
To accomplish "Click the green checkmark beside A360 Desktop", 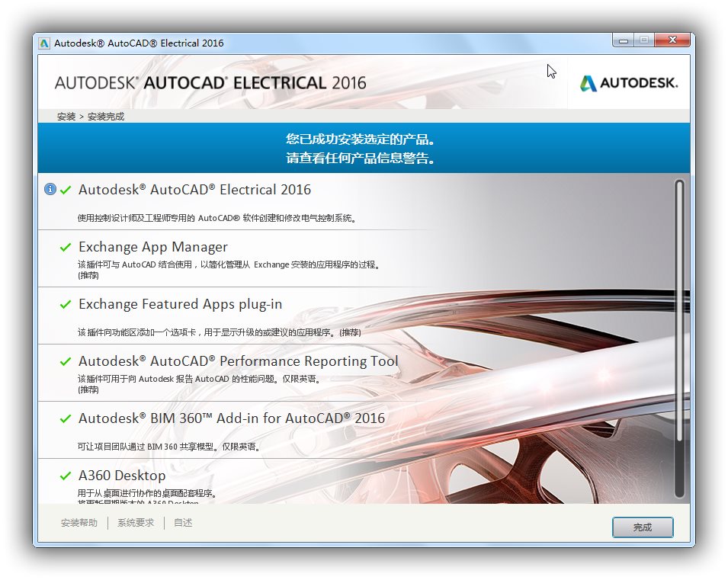I will click(66, 475).
